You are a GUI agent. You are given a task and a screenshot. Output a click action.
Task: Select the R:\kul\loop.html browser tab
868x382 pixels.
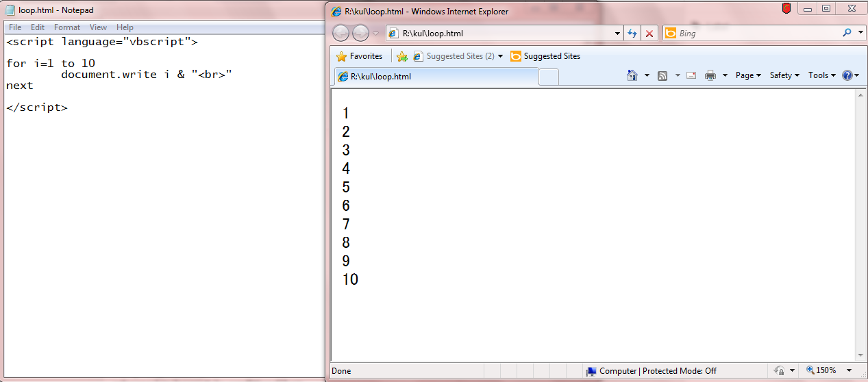coord(436,77)
